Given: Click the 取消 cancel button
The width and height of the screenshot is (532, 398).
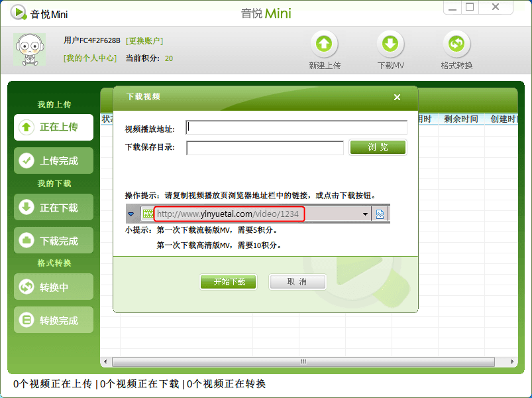Looking at the screenshot, I should tap(297, 281).
